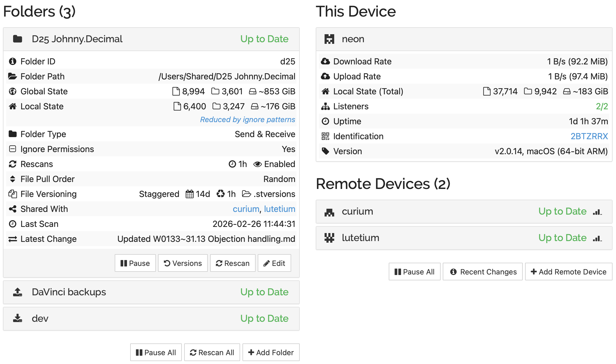Click the dev folder download icon

click(18, 318)
